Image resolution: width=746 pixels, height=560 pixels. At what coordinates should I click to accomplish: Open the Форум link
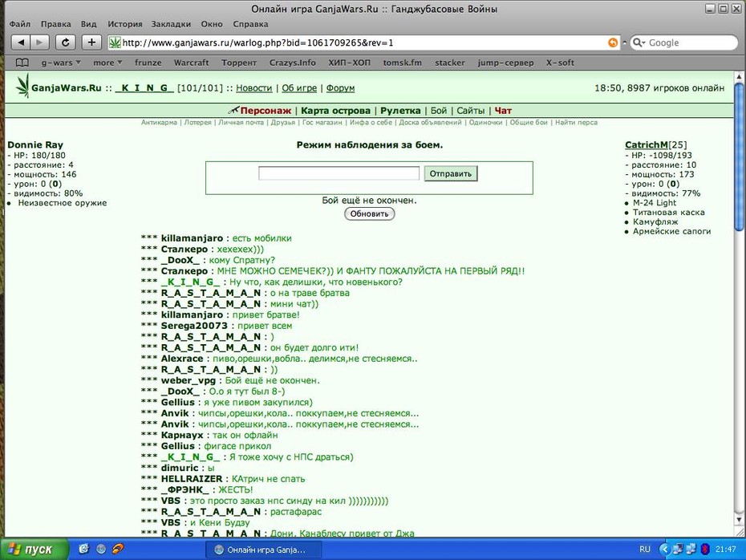click(340, 88)
